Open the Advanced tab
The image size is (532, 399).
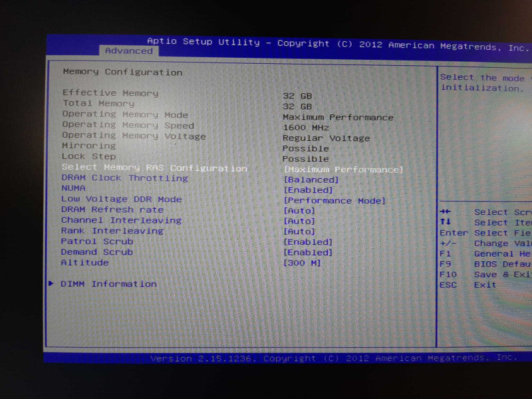pos(128,51)
